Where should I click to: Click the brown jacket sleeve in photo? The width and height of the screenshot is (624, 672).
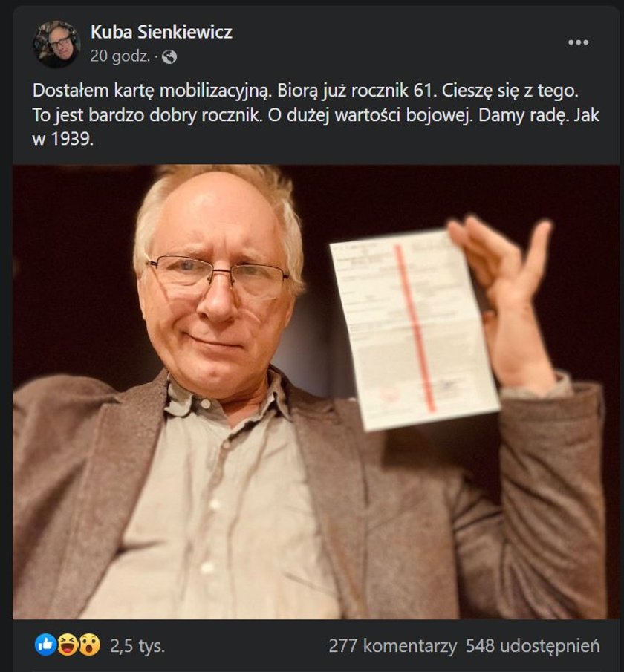tap(553, 493)
